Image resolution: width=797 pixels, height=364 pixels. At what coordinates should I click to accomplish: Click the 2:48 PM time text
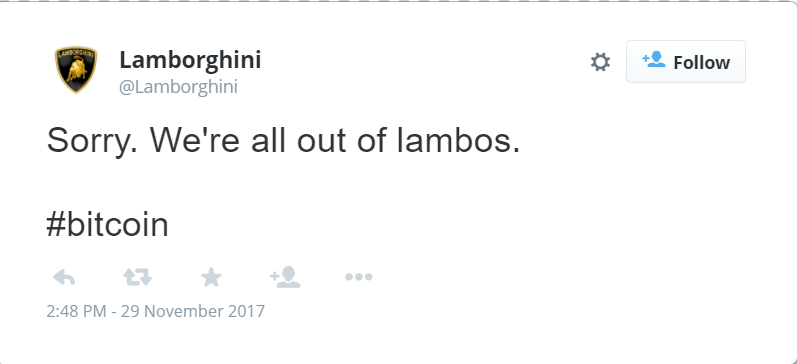[77, 311]
